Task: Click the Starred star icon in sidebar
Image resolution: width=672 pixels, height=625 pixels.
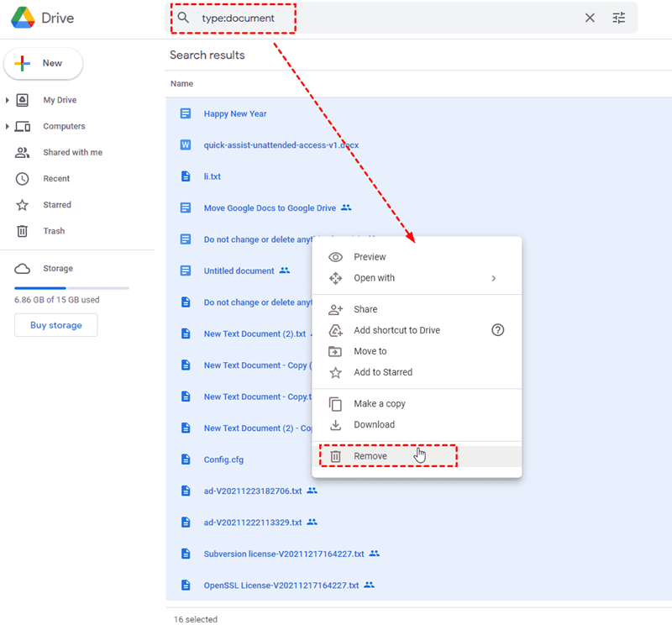Action: [24, 205]
